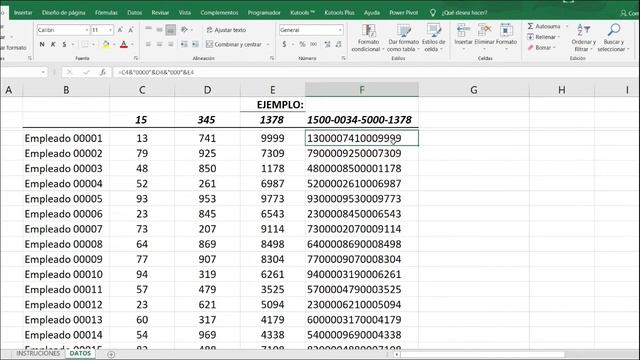Toggle underline (S) formatting

[64, 44]
